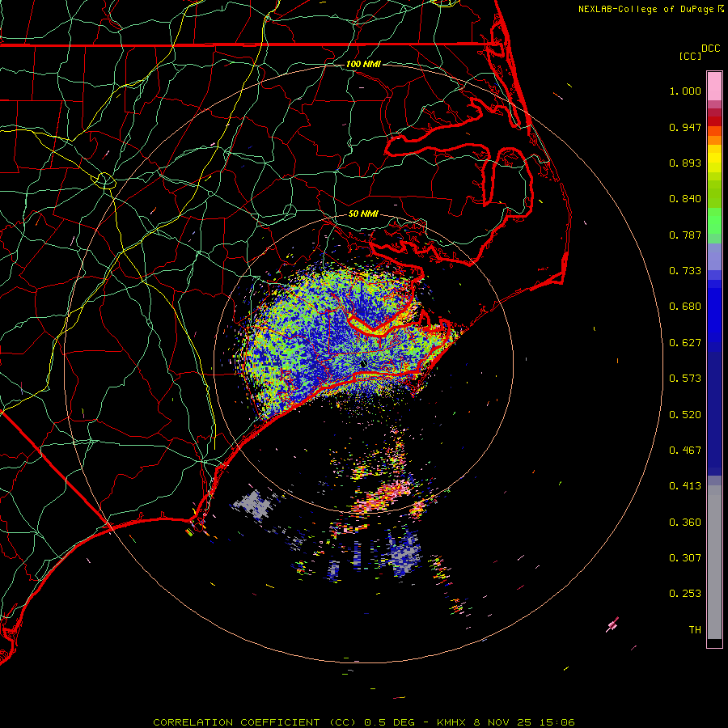Screen dimensions: 728x728
Task: Click the 1.000 value on color scale
Action: click(x=685, y=91)
